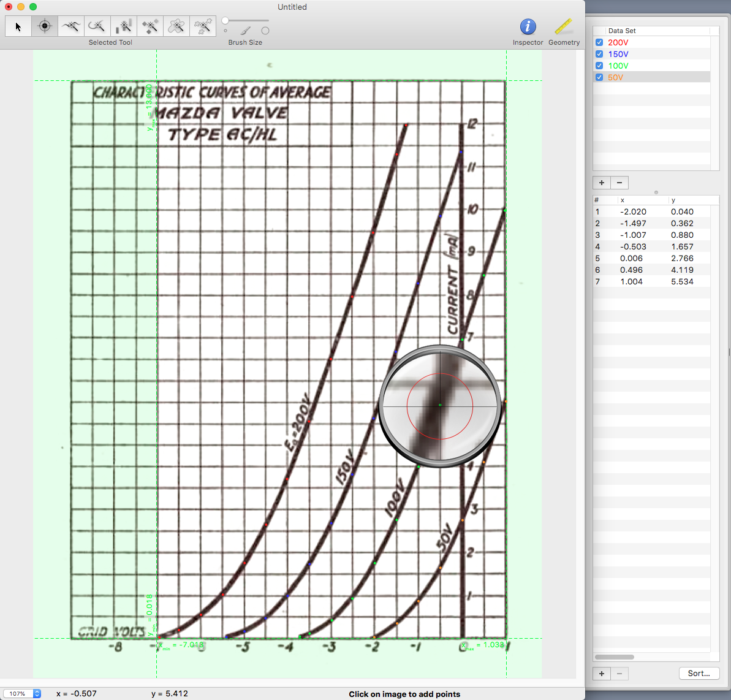Select the crosshair point-placement tool
This screenshot has width=731, height=700.
[45, 26]
